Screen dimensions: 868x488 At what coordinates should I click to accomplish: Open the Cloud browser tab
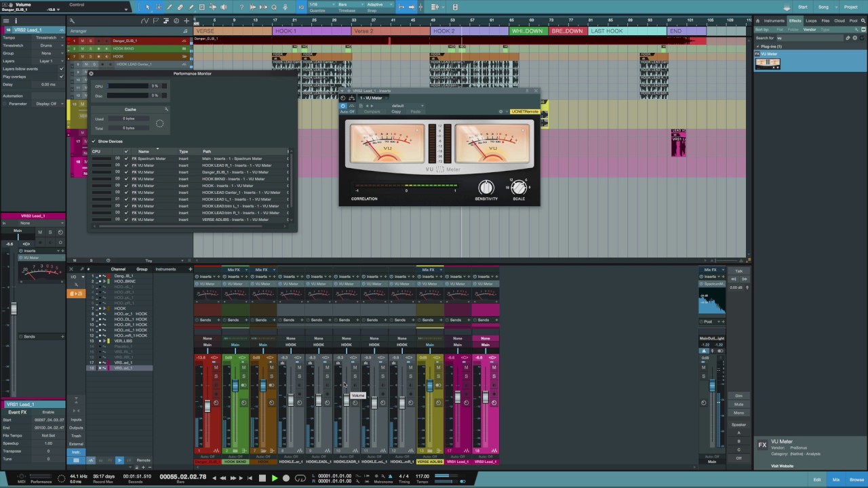(840, 21)
